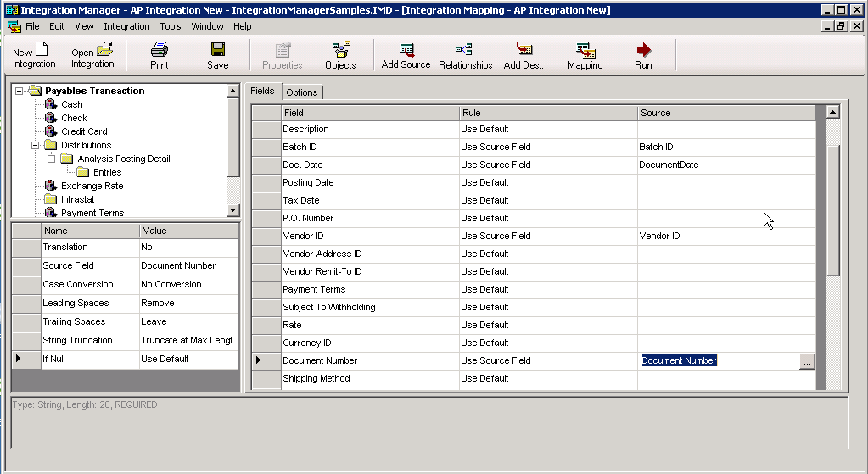This screenshot has width=868, height=474.
Task: Click the Value column header in properties
Action: (188, 231)
